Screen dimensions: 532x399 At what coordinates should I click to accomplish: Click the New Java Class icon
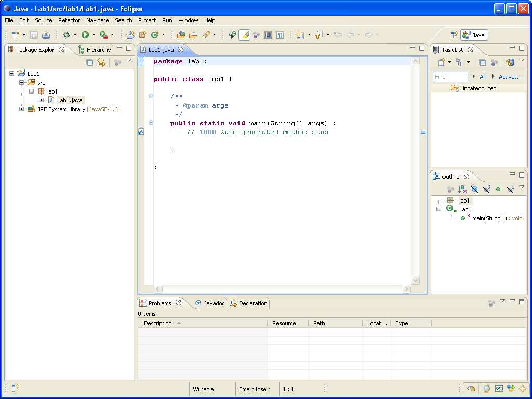pyautogui.click(x=155, y=35)
